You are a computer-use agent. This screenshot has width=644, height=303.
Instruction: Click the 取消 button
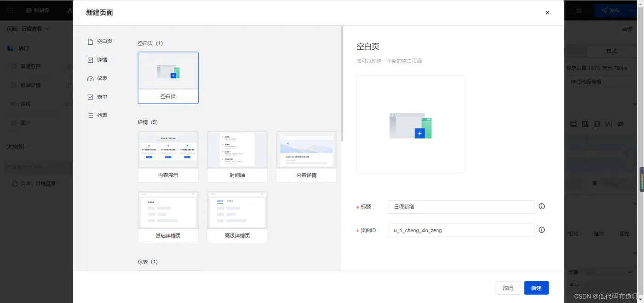pyautogui.click(x=508, y=288)
